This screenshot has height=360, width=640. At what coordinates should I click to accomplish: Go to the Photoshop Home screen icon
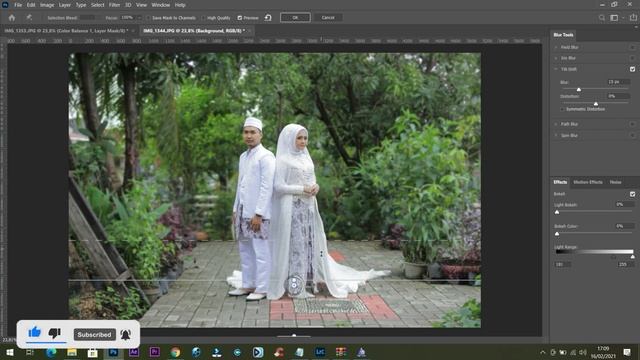pyautogui.click(x=12, y=18)
